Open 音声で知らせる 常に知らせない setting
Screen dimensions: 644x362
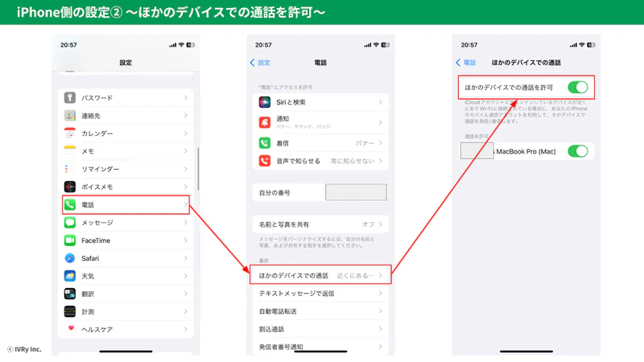[320, 161]
